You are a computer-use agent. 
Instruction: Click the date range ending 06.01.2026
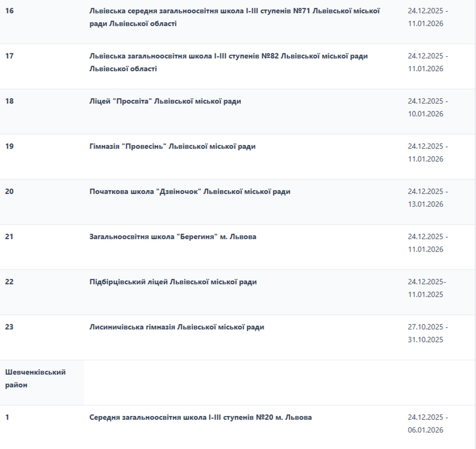pyautogui.click(x=428, y=423)
